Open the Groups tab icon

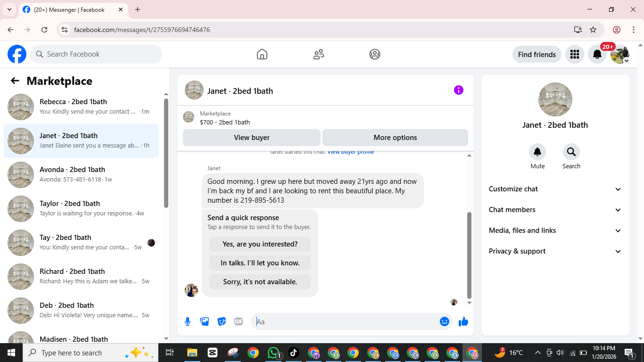375,54
